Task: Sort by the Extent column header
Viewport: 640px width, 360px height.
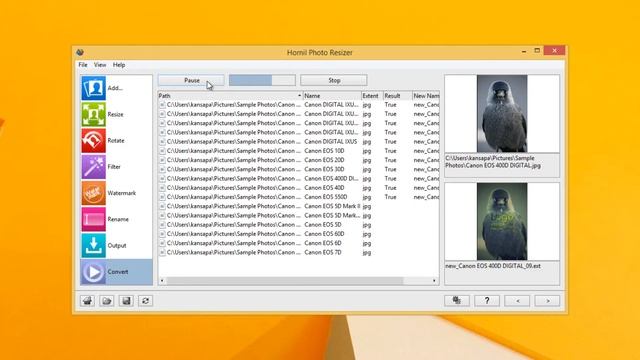Action: point(372,96)
